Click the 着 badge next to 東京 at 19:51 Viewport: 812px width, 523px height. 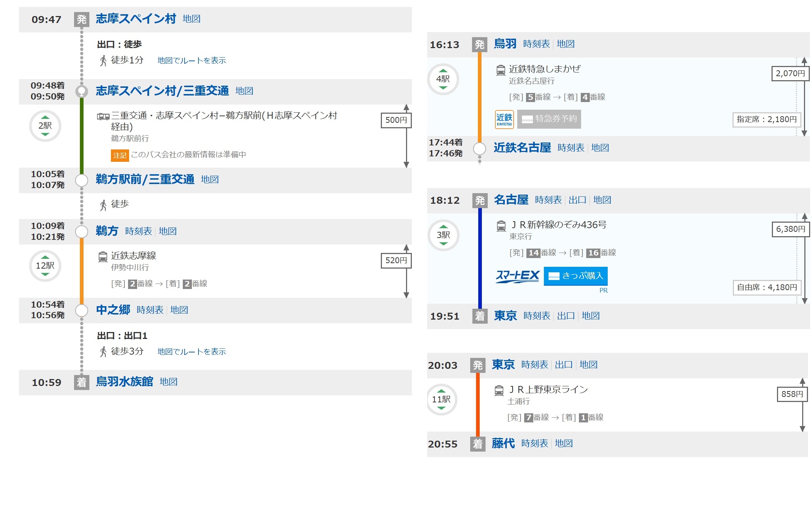coord(480,316)
